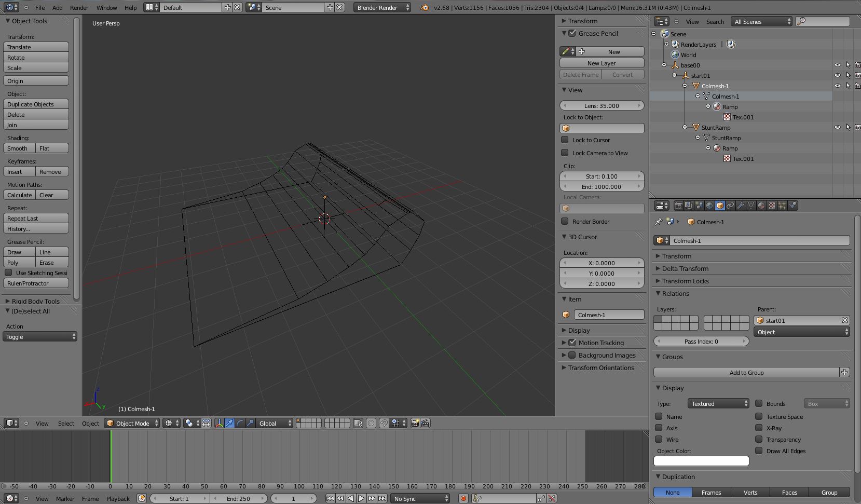Open the Select menu in 3D header
Screen dimensions: 861x504
[66, 423]
